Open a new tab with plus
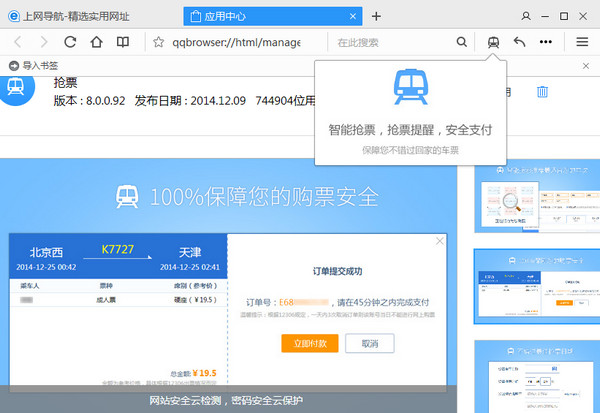The width and height of the screenshot is (600, 413). tap(377, 16)
